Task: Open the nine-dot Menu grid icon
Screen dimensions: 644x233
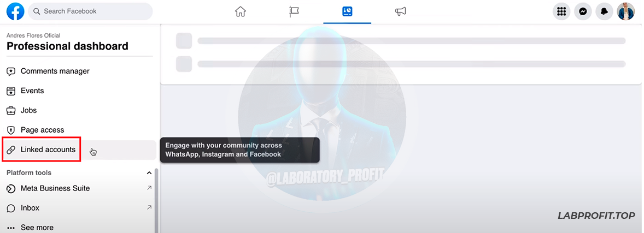Action: 561,11
